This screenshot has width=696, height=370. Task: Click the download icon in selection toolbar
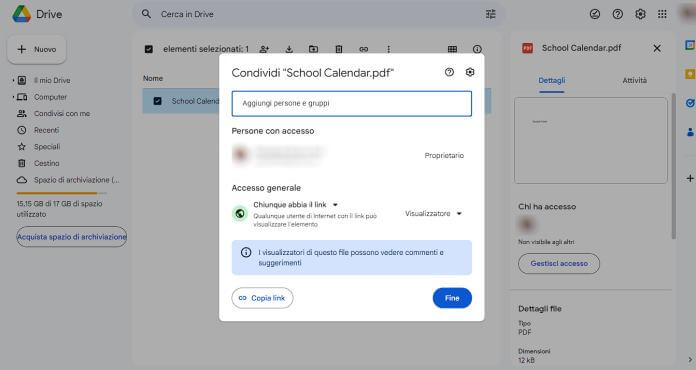[289, 49]
